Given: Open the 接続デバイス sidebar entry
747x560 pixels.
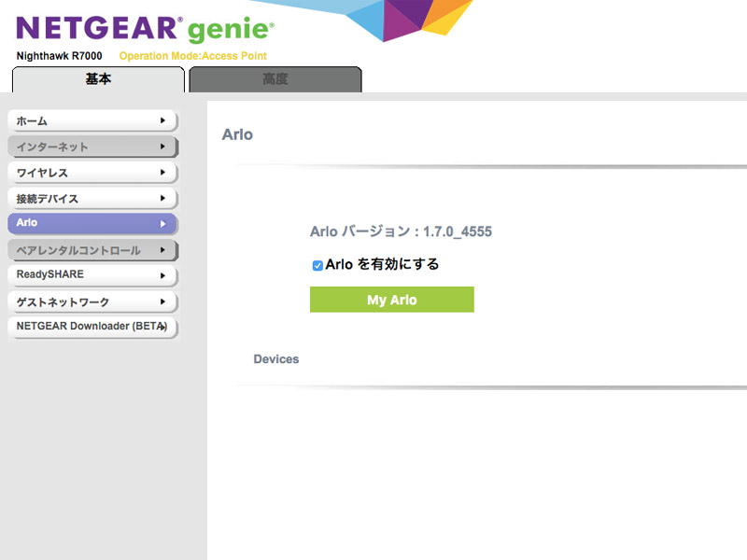Looking at the screenshot, I should pos(92,199).
